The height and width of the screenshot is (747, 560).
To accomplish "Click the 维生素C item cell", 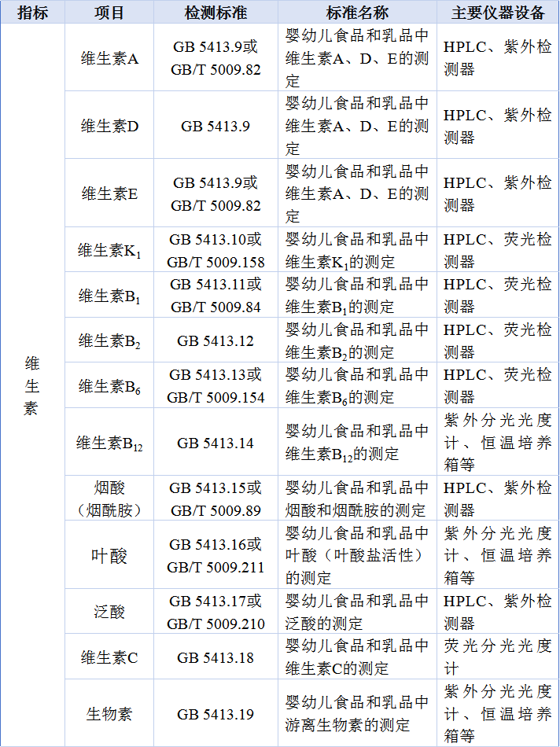I will pos(109,657).
